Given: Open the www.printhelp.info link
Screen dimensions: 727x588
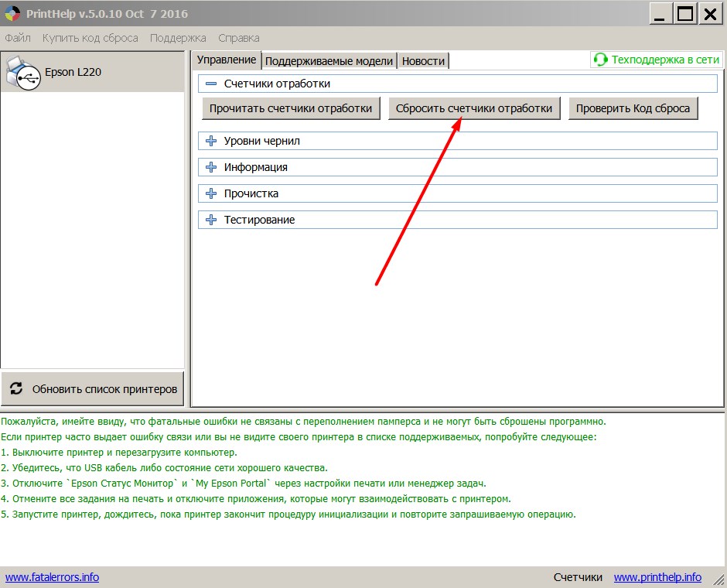Looking at the screenshot, I should click(x=657, y=577).
